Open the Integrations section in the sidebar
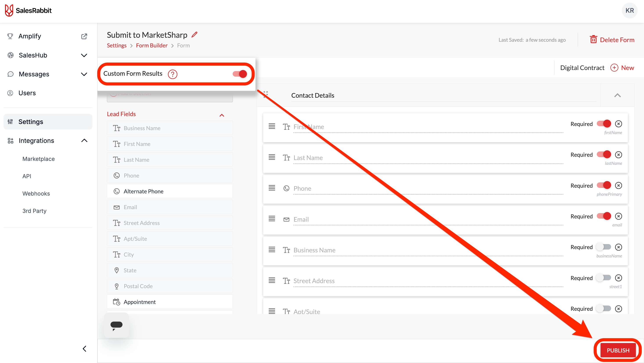This screenshot has height=363, width=644. tap(36, 140)
